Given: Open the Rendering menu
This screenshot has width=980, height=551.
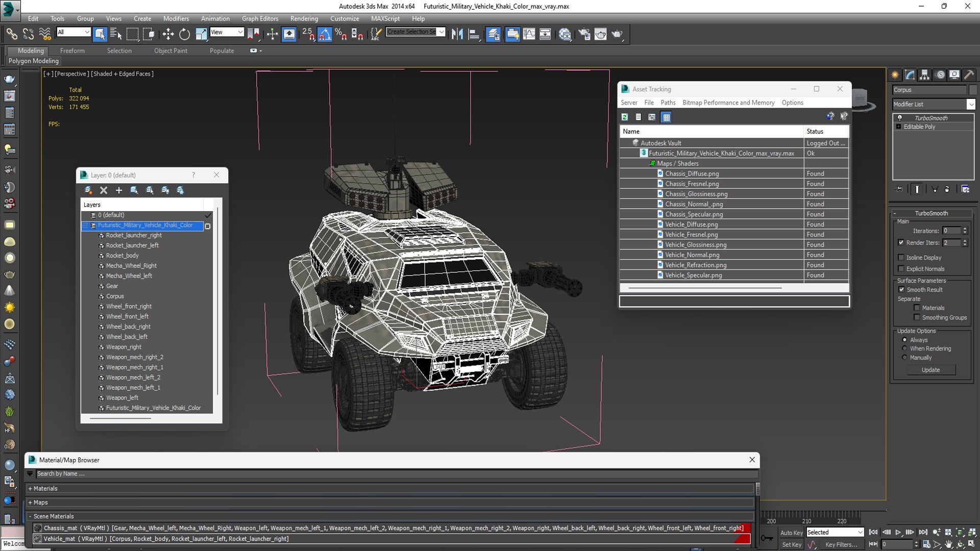Looking at the screenshot, I should [x=304, y=18].
